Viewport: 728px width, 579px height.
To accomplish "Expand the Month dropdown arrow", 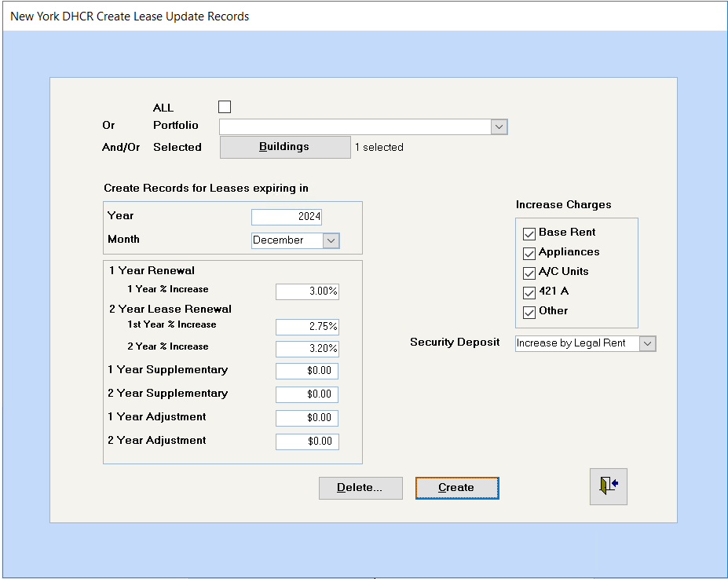I will (x=331, y=240).
